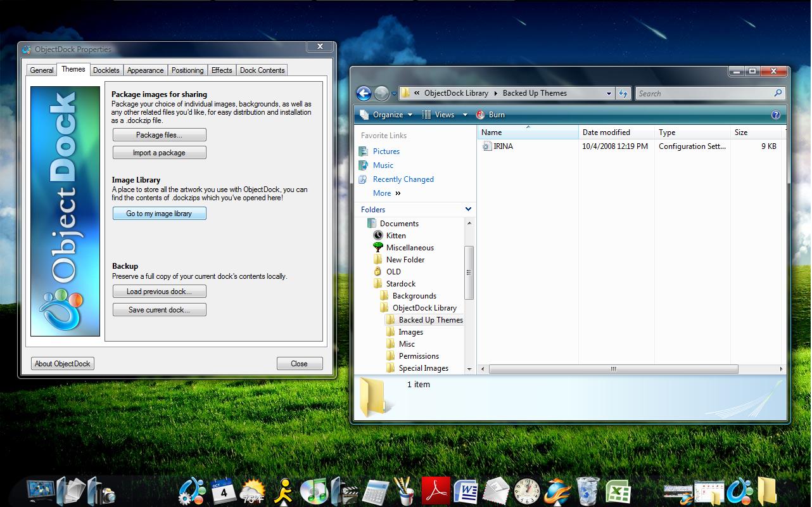Image resolution: width=812 pixels, height=507 pixels.
Task: Click the Import a package button
Action: click(160, 153)
